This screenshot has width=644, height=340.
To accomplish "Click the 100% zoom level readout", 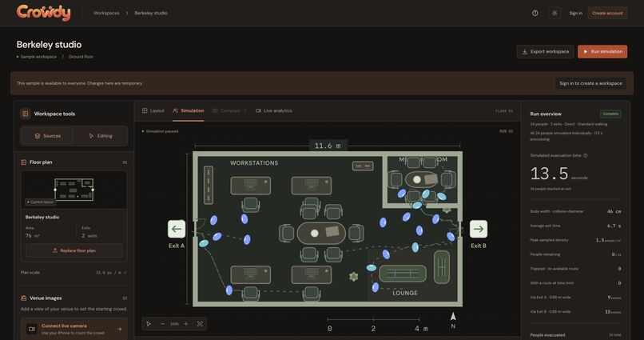I will coord(174,324).
